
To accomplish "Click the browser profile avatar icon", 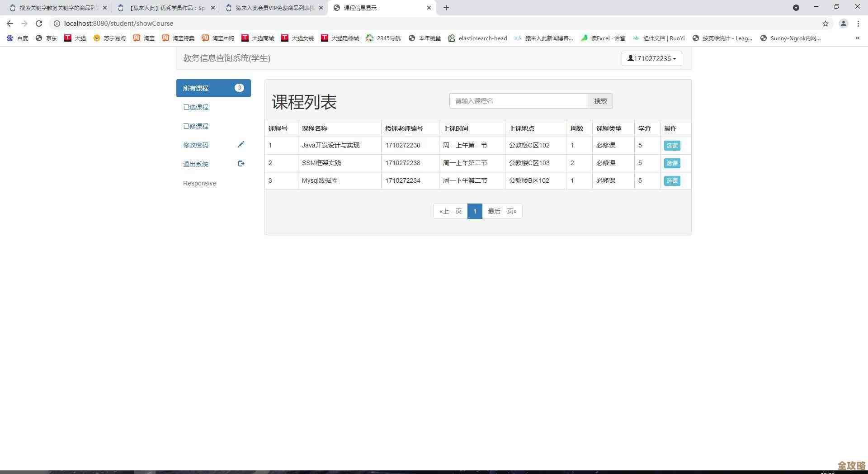I will coord(843,23).
